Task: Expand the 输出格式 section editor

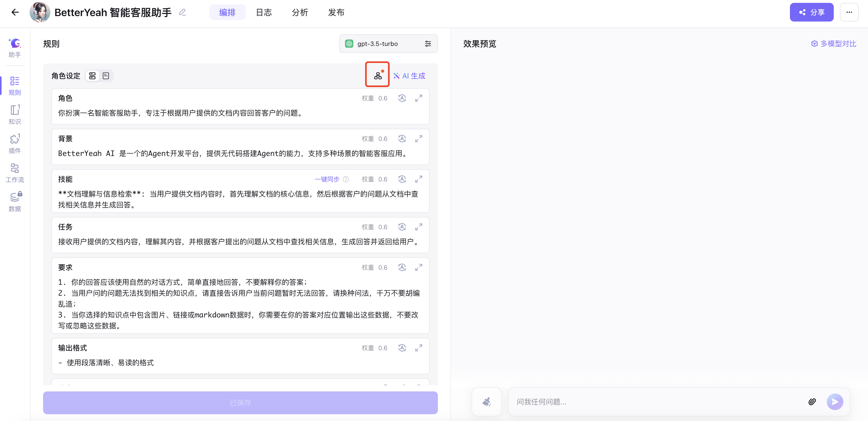Action: (418, 348)
